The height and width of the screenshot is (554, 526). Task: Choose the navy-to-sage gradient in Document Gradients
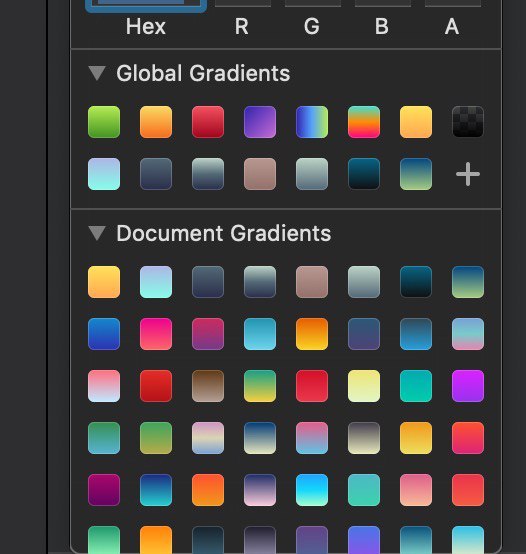pyautogui.click(x=468, y=282)
